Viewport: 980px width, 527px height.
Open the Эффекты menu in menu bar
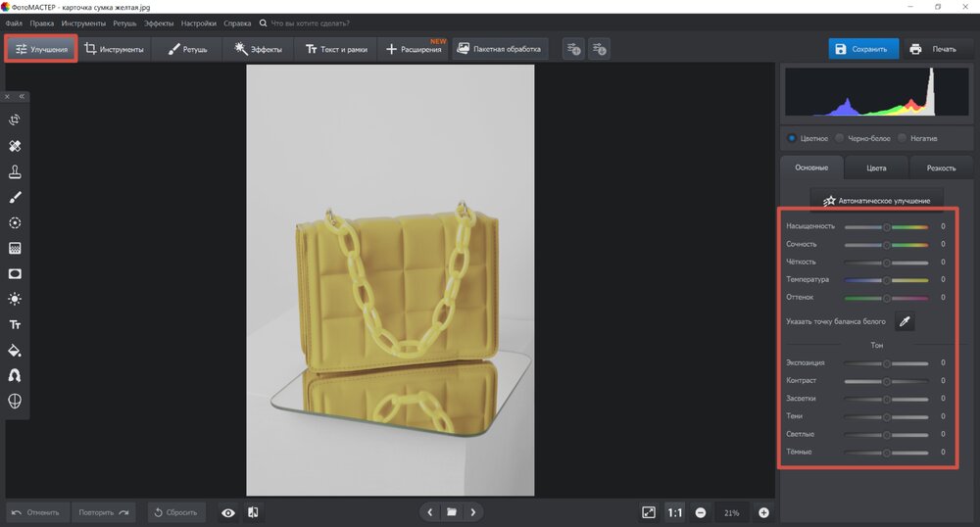click(x=159, y=23)
